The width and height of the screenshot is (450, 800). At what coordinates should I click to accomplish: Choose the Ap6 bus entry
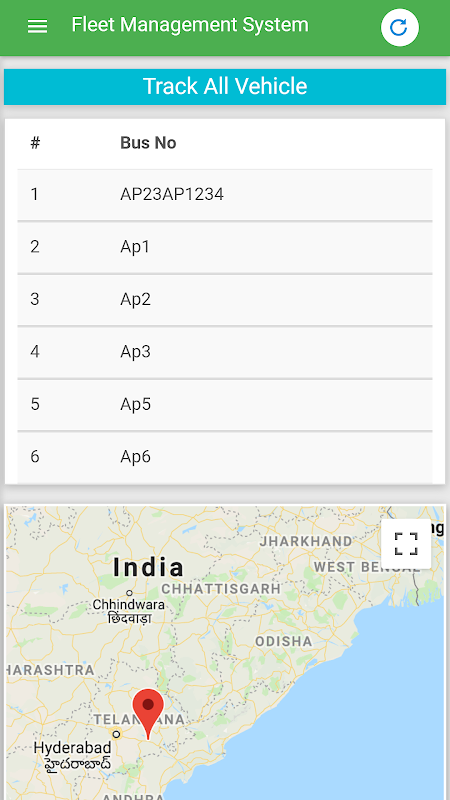[225, 457]
